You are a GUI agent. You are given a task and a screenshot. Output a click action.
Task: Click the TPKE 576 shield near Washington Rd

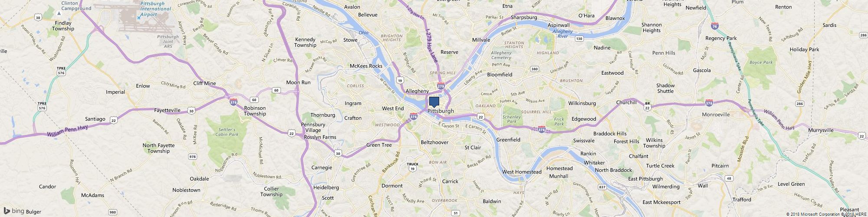(x=61, y=71)
